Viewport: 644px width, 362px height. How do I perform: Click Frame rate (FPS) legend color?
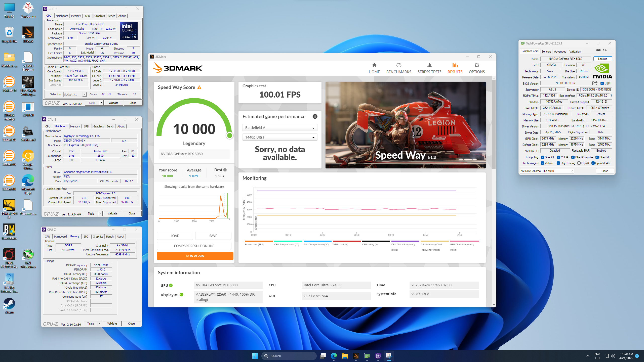[x=259, y=241]
